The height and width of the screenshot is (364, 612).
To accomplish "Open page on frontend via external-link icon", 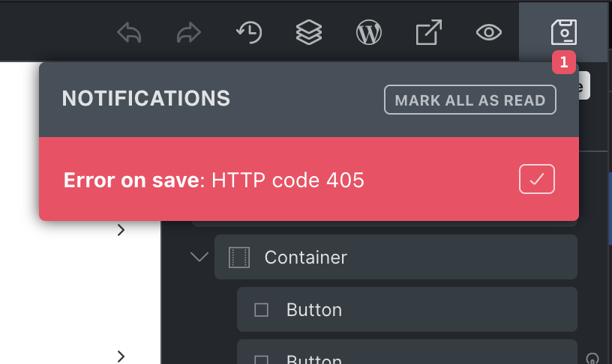I will [x=428, y=32].
